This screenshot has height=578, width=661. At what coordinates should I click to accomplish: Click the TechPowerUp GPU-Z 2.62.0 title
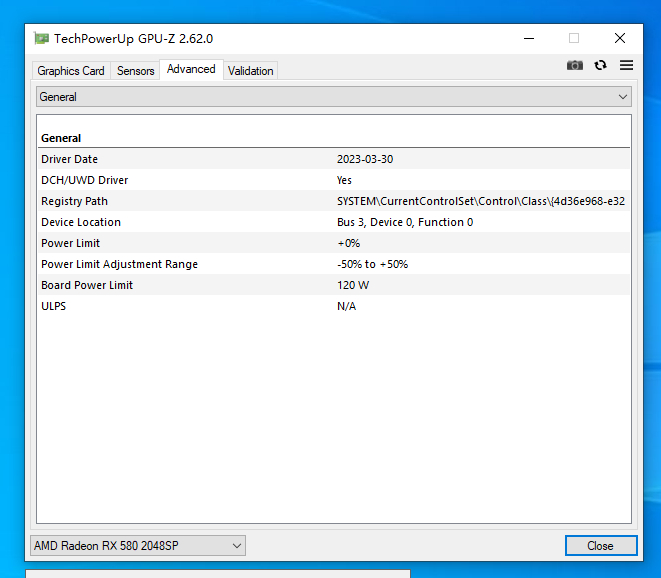(134, 39)
